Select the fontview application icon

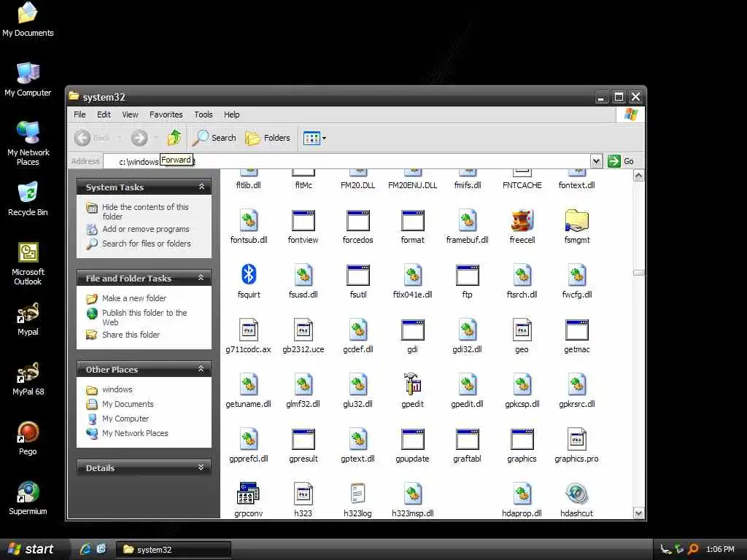tap(303, 221)
